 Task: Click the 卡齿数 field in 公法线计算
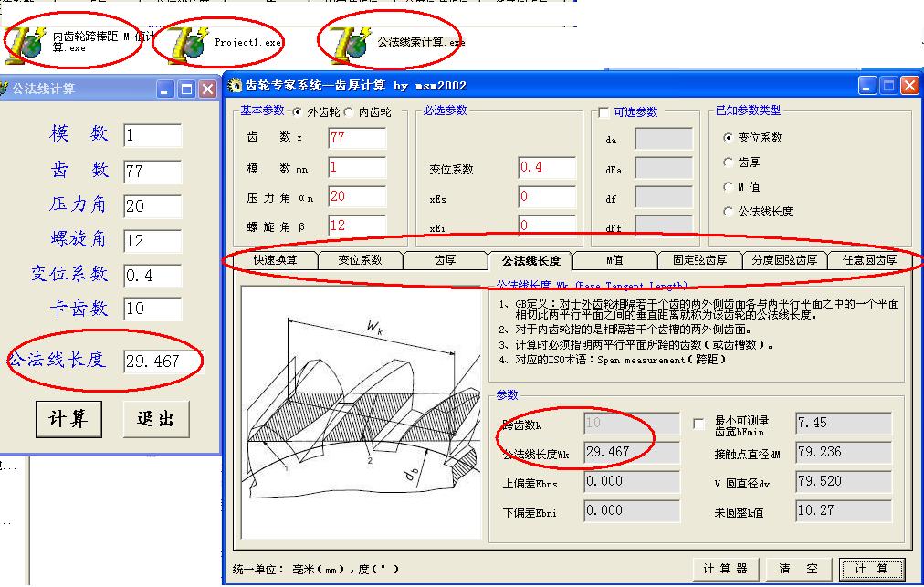(152, 309)
